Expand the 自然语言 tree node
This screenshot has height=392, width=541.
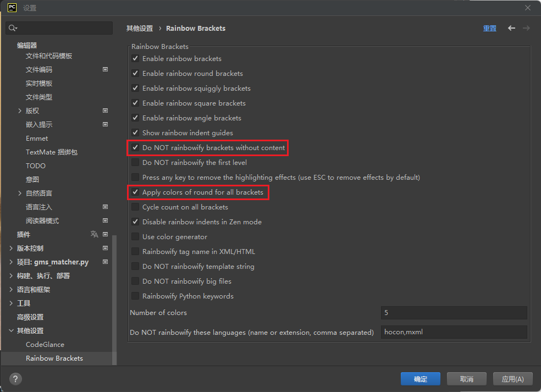point(20,193)
